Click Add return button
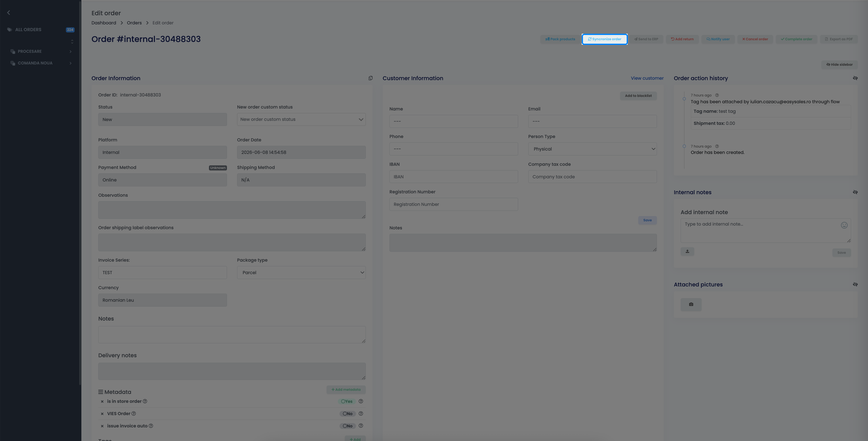This screenshot has height=441, width=868. pyautogui.click(x=682, y=39)
